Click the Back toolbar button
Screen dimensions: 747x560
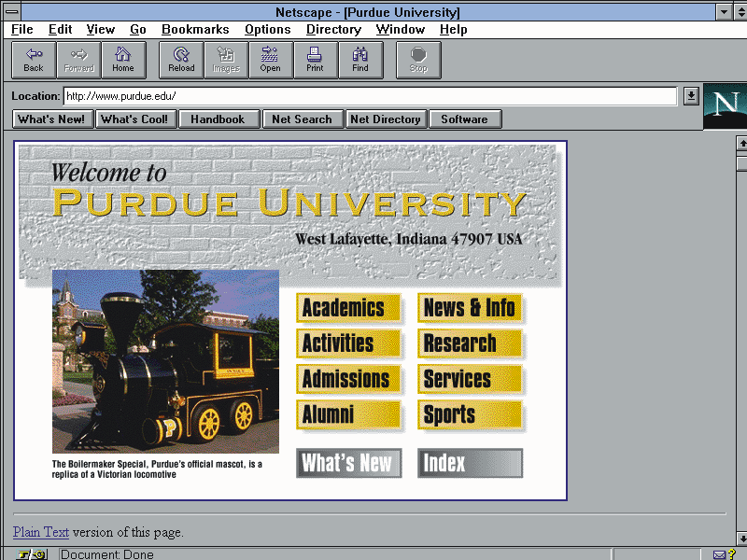34,60
